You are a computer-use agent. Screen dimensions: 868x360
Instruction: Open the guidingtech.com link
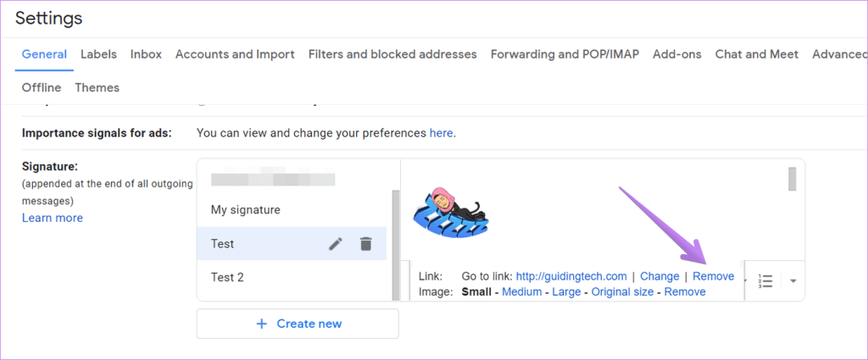click(x=571, y=276)
